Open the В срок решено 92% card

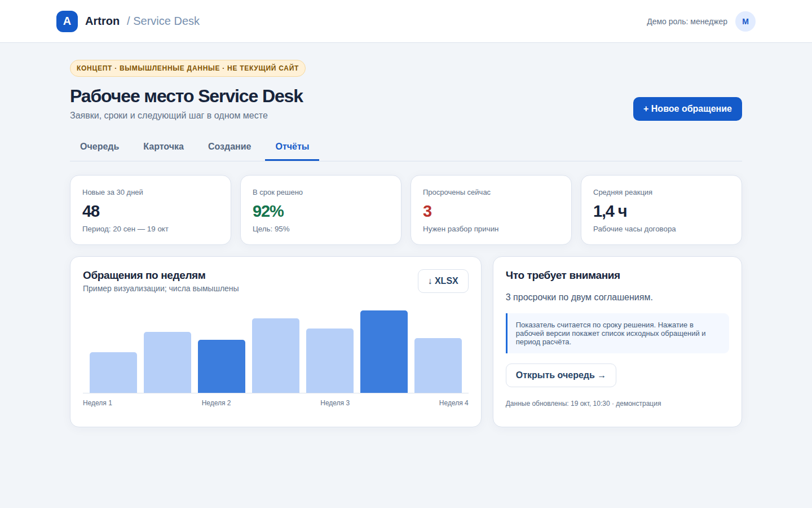pos(321,210)
